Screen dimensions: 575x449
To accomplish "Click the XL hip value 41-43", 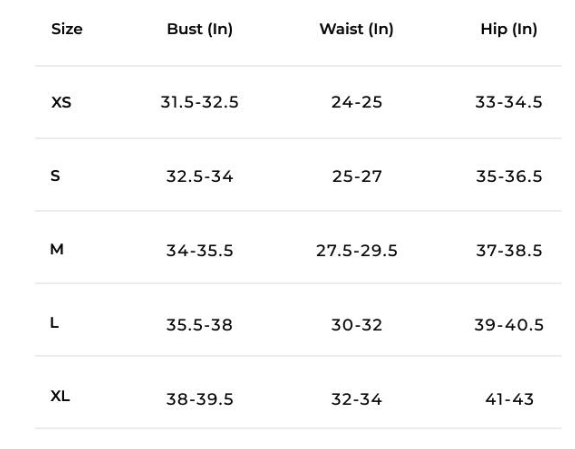I will [509, 399].
